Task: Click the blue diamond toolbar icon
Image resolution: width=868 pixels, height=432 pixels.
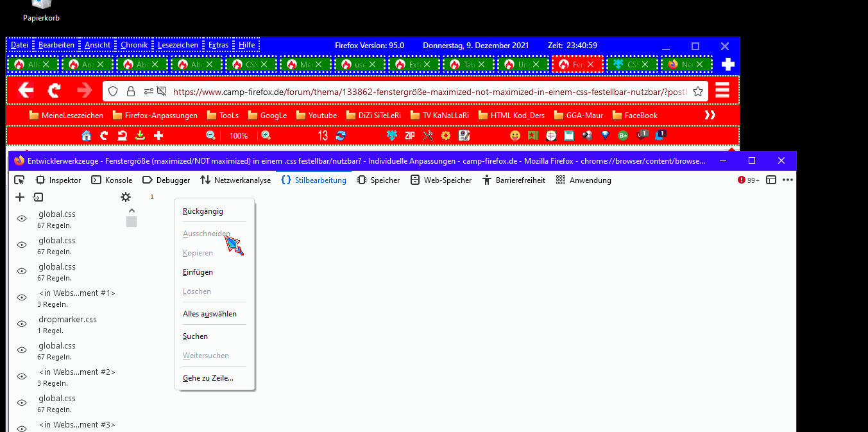Action: click(605, 135)
